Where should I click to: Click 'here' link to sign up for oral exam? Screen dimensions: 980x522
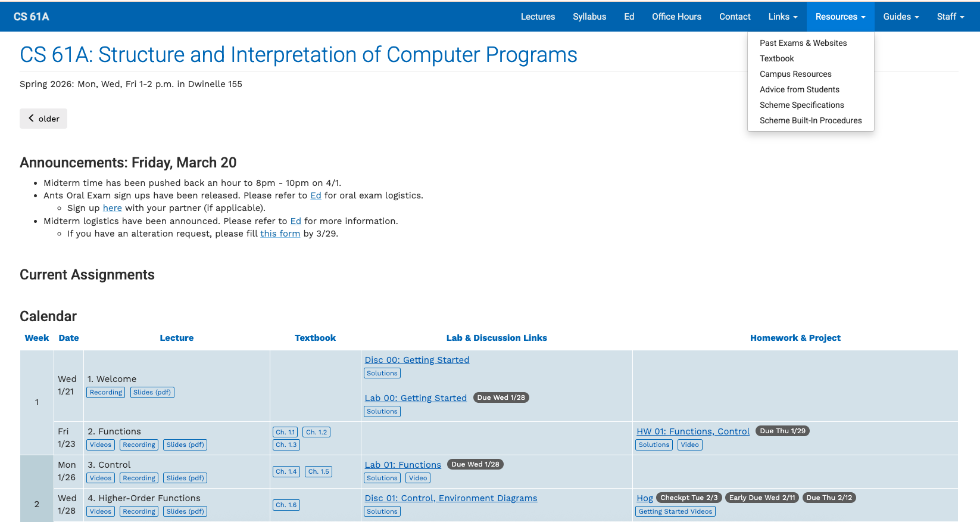[x=112, y=208]
